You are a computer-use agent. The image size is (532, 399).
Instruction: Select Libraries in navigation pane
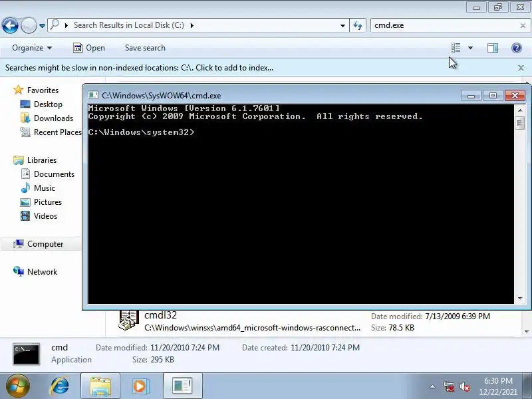click(x=42, y=160)
